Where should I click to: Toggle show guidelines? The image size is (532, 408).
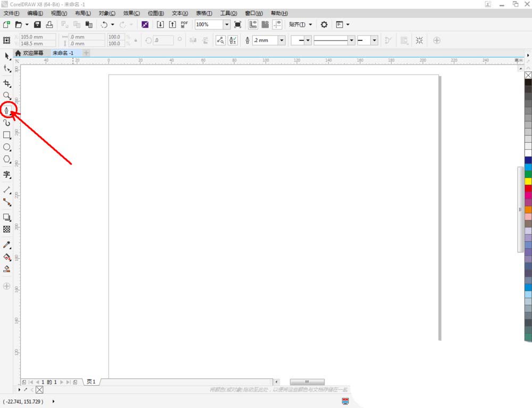coord(277,25)
